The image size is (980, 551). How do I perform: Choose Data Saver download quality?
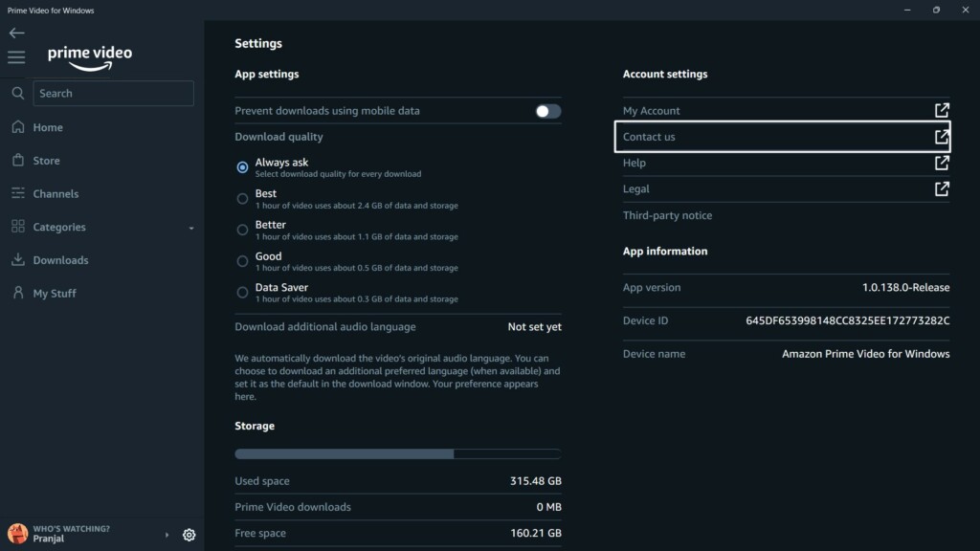point(242,293)
